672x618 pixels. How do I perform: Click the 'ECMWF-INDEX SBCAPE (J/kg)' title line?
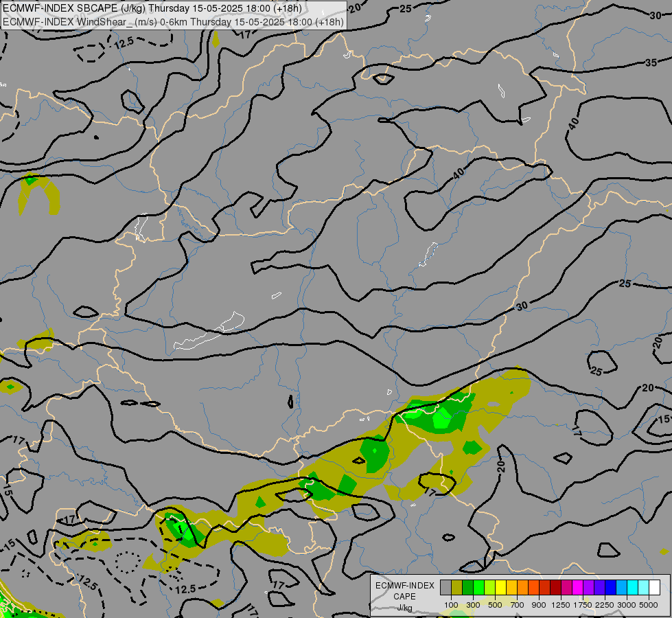pyautogui.click(x=152, y=8)
